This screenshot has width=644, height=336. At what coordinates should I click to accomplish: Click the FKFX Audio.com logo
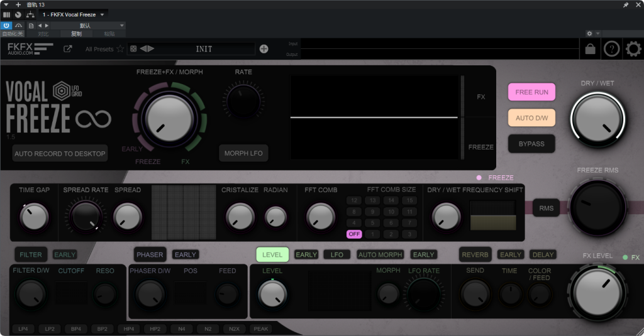point(30,49)
